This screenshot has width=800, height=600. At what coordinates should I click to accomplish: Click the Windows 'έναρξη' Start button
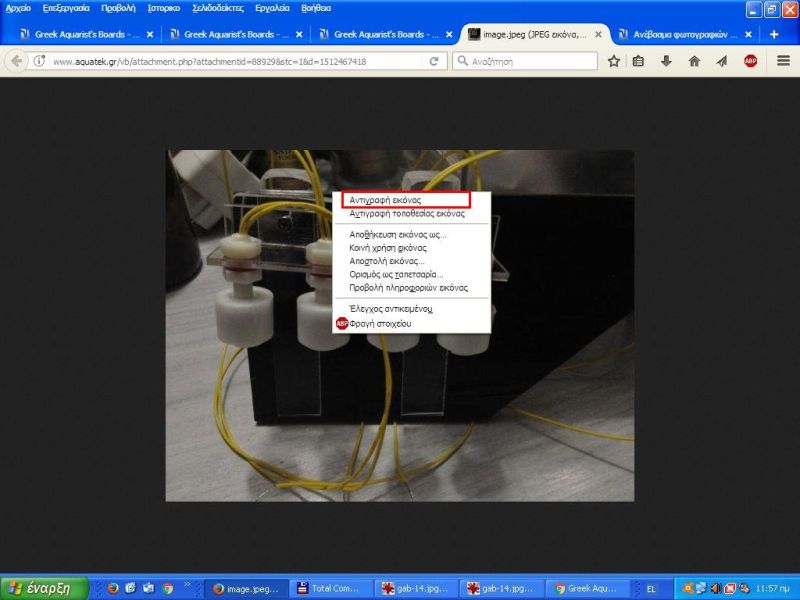point(45,588)
